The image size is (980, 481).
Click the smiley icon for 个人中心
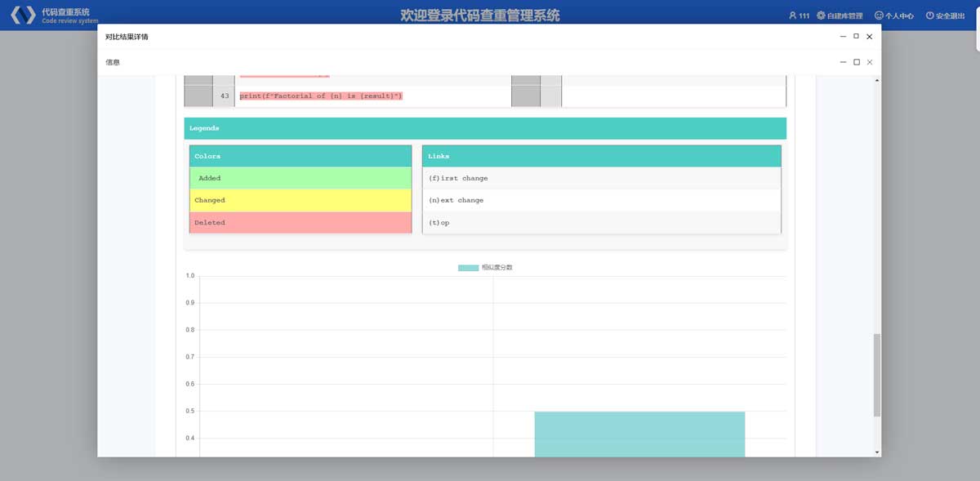pos(879,16)
